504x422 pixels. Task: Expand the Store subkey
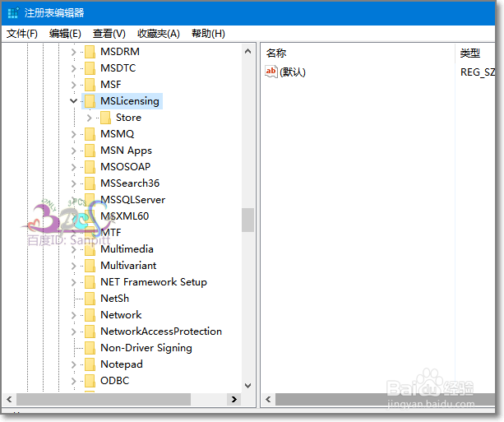pos(90,118)
